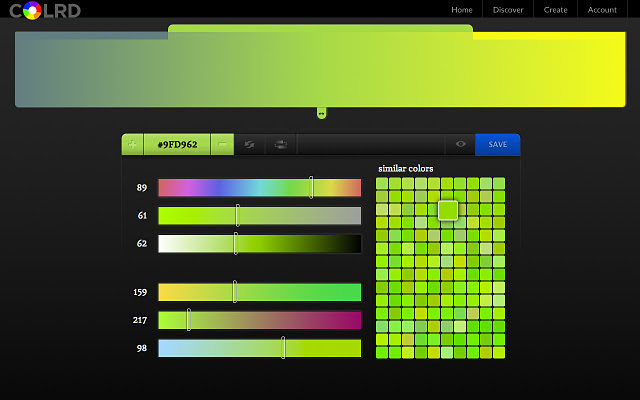Click the 'similar colors' heading
This screenshot has width=640, height=400.
pos(406,169)
